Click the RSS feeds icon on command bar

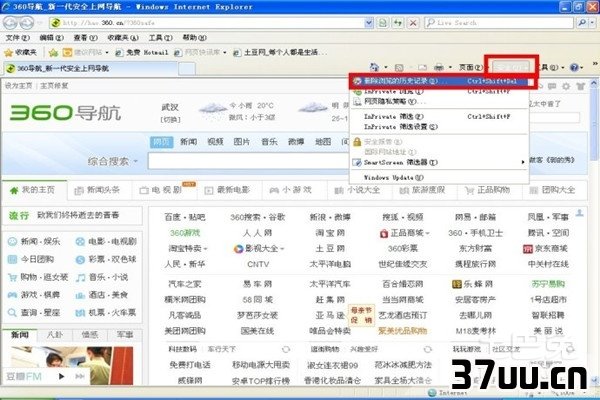(x=399, y=68)
